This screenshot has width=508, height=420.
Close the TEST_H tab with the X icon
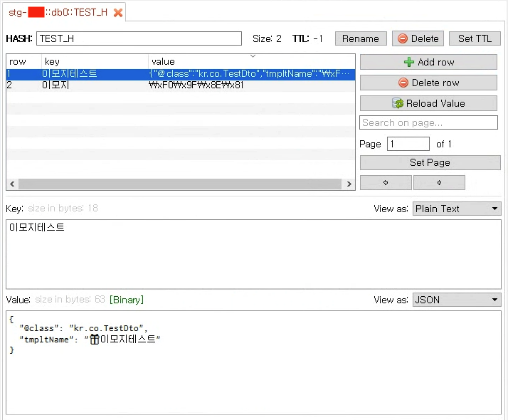118,13
